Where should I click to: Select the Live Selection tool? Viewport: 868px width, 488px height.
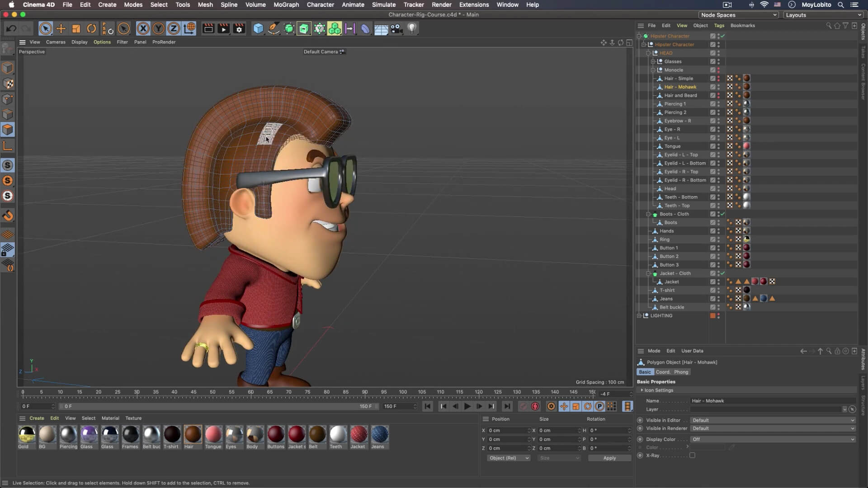pyautogui.click(x=45, y=28)
